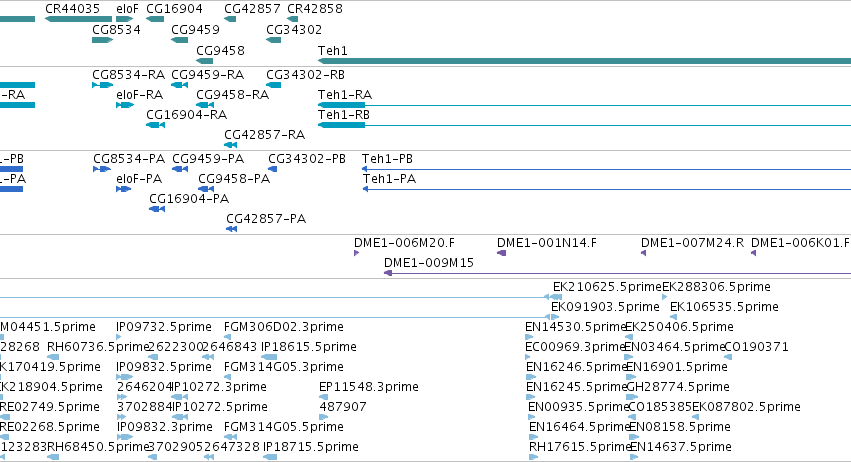The image size is (851, 462).
Task: Click protein Teh1-PA label
Action: click(x=390, y=179)
